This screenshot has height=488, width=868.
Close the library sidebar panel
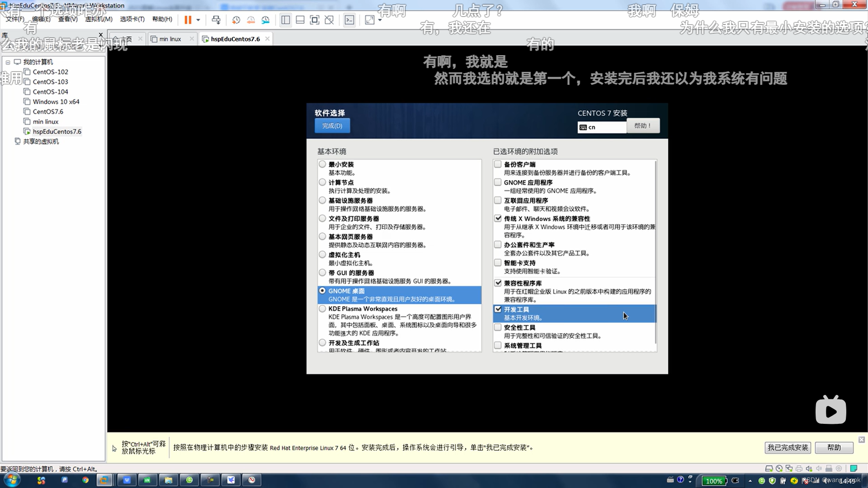coord(101,35)
